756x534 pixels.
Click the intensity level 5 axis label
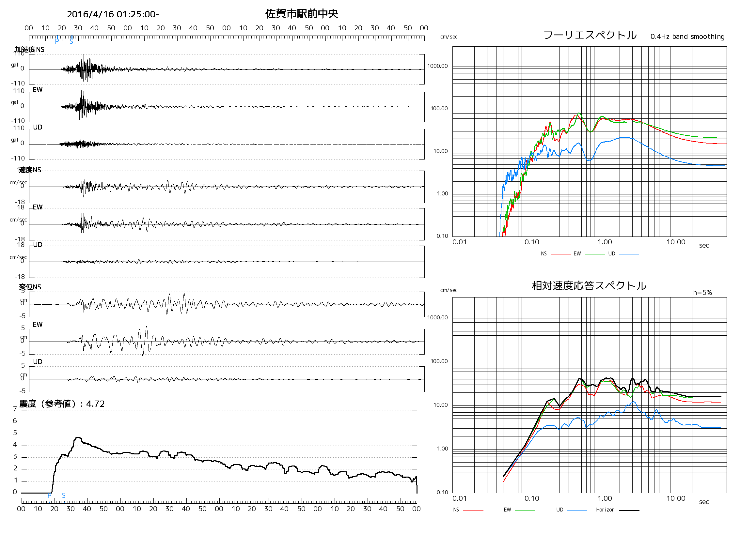15,433
